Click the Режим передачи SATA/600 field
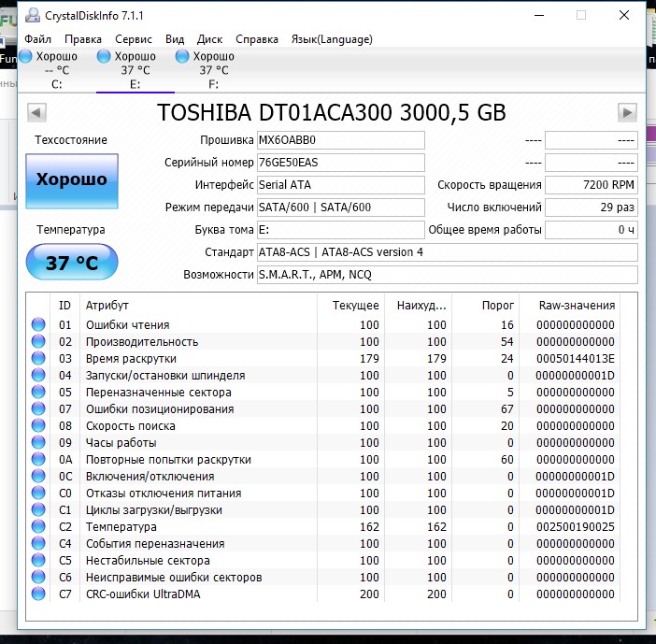This screenshot has height=644, width=656. pos(340,208)
